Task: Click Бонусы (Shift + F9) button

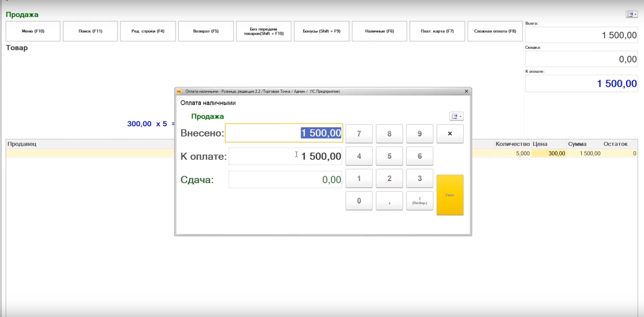Action: (x=321, y=31)
